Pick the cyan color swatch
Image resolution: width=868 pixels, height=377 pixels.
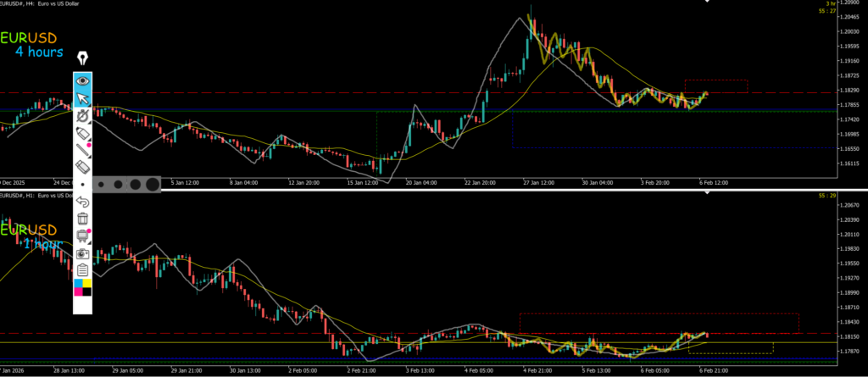click(78, 283)
